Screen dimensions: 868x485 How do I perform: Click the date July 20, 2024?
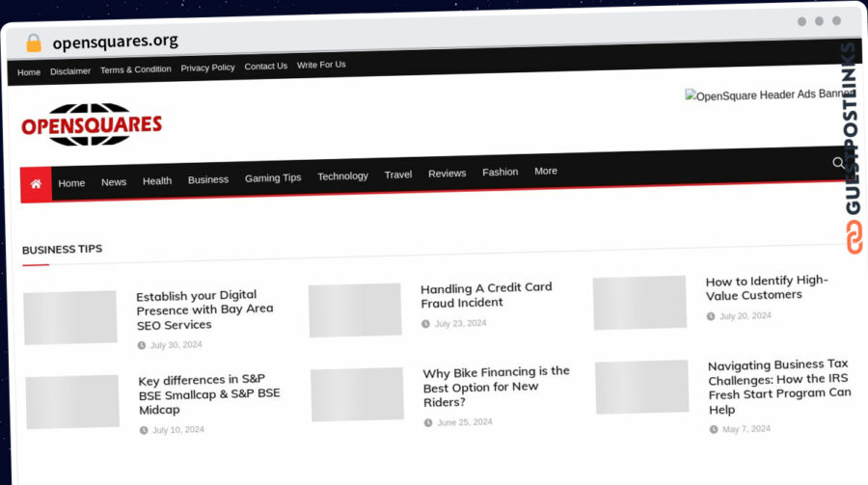[x=746, y=315]
